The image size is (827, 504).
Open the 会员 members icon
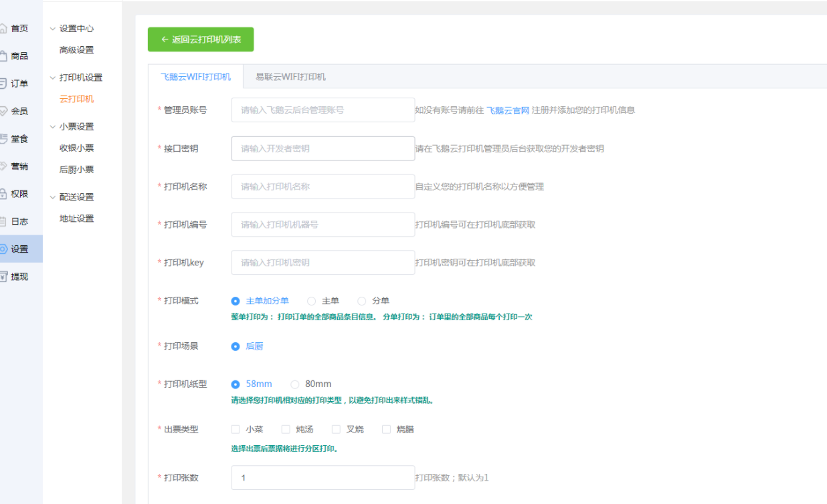tap(3, 111)
